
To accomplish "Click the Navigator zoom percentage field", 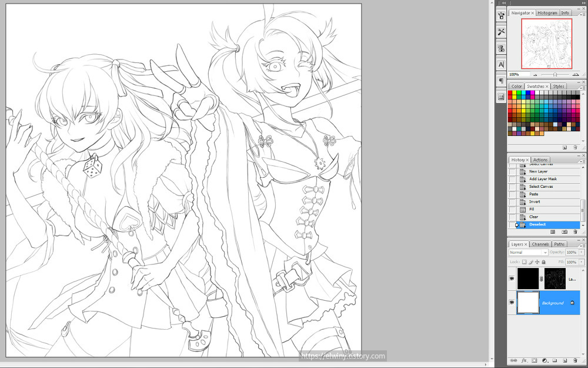I will click(519, 75).
